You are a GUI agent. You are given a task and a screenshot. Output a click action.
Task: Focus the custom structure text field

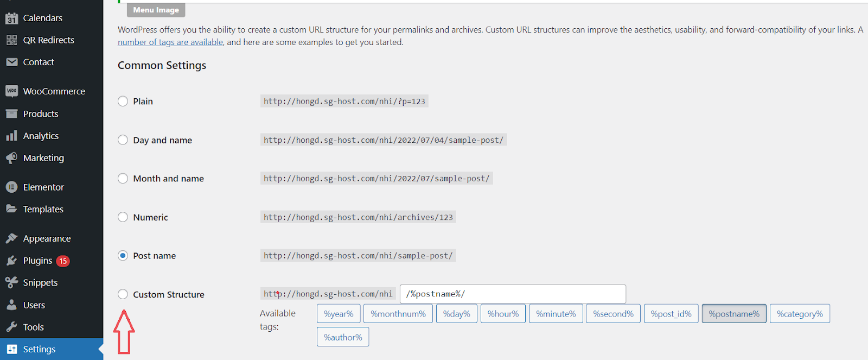tap(513, 294)
